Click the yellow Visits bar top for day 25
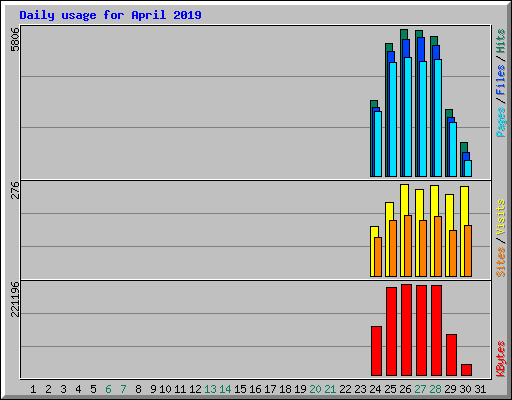The width and height of the screenshot is (512, 400). click(x=389, y=211)
